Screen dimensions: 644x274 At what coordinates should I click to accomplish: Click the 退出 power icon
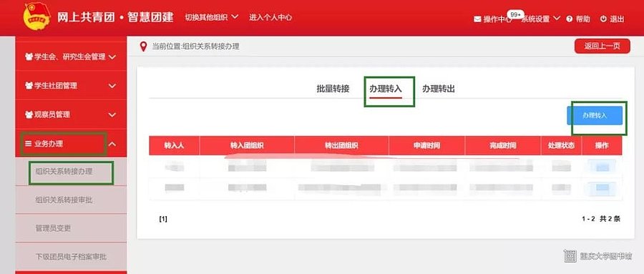[x=603, y=19]
